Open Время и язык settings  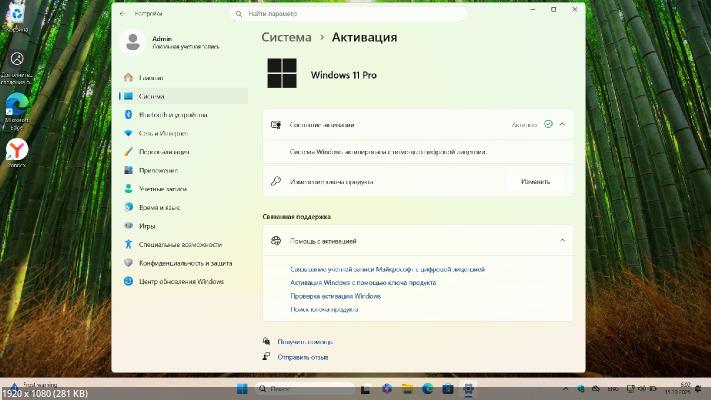click(x=159, y=207)
